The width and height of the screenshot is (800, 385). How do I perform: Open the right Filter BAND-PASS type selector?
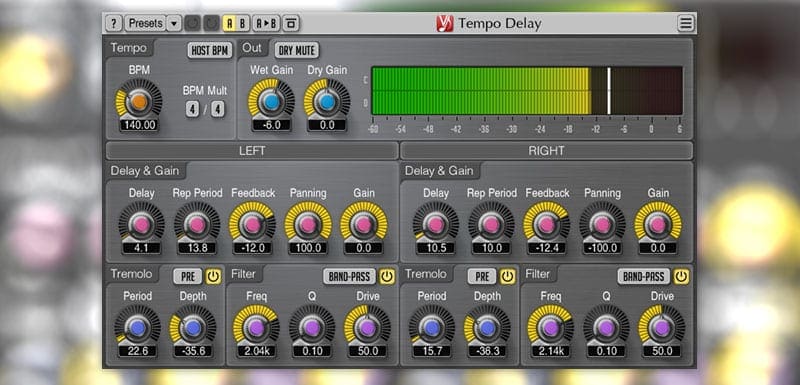pyautogui.click(x=644, y=277)
